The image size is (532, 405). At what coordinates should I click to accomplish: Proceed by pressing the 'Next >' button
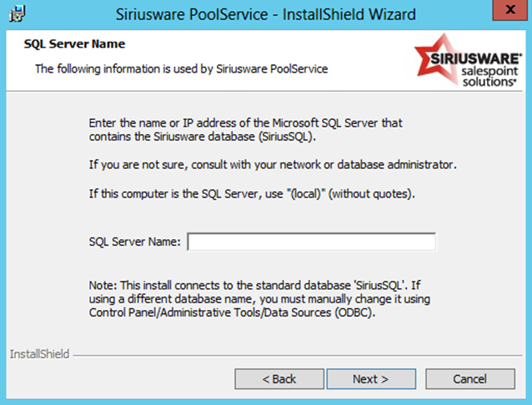tap(370, 379)
